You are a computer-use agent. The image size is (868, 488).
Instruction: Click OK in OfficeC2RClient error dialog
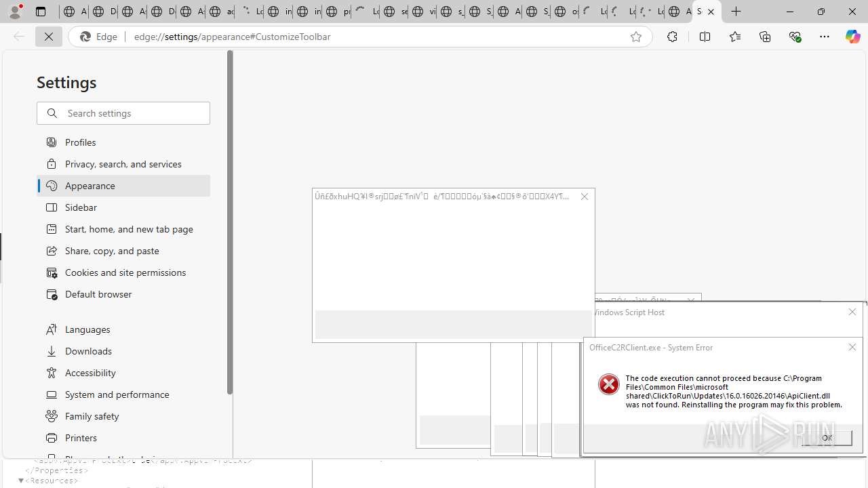point(827,438)
